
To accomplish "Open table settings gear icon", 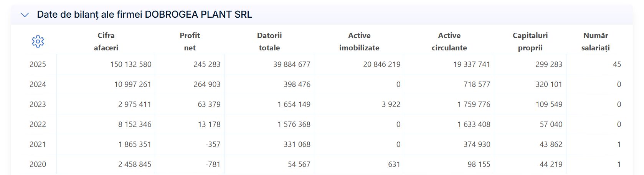I will click(38, 41).
